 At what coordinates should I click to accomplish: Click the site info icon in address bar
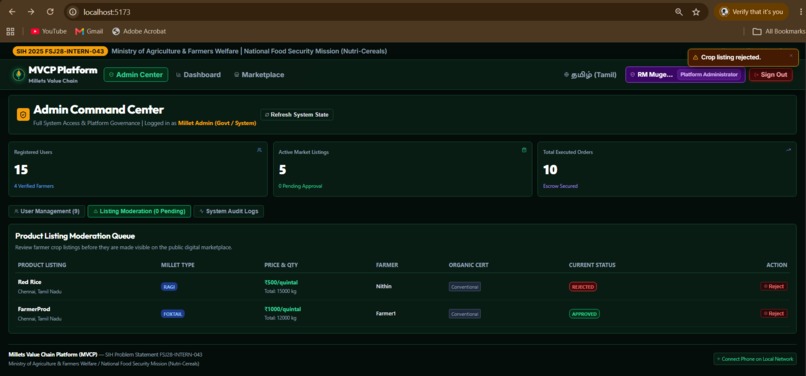tap(73, 12)
